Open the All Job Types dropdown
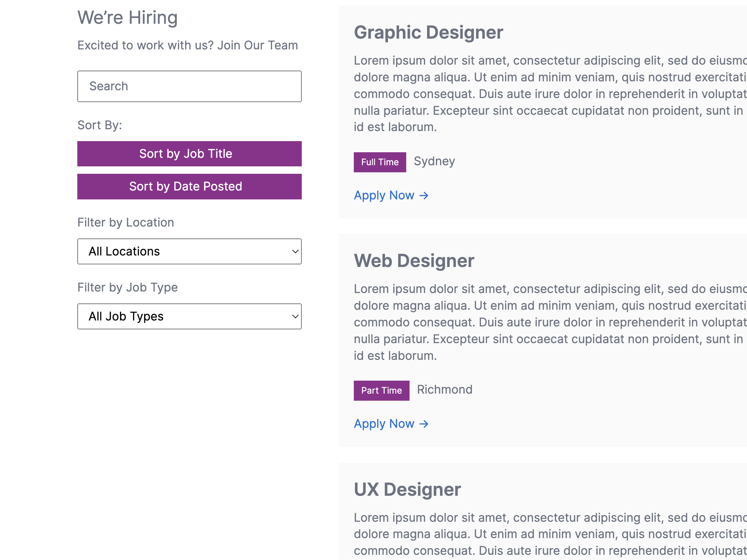Screen dimensions: 747x560 [189, 316]
